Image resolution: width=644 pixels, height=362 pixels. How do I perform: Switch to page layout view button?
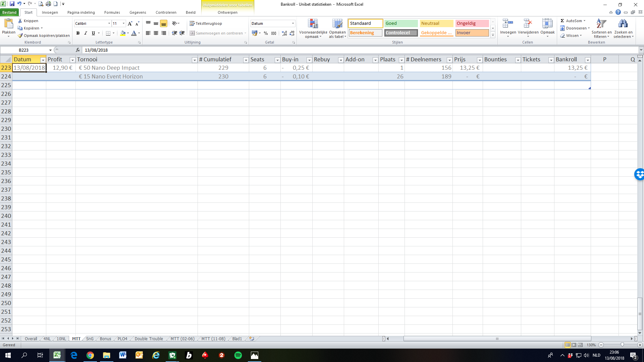pos(574,345)
